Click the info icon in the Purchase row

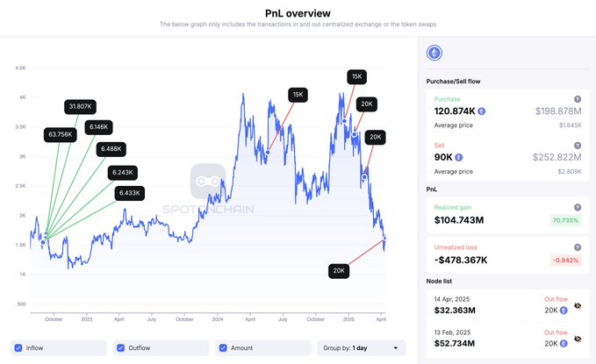[x=578, y=99]
